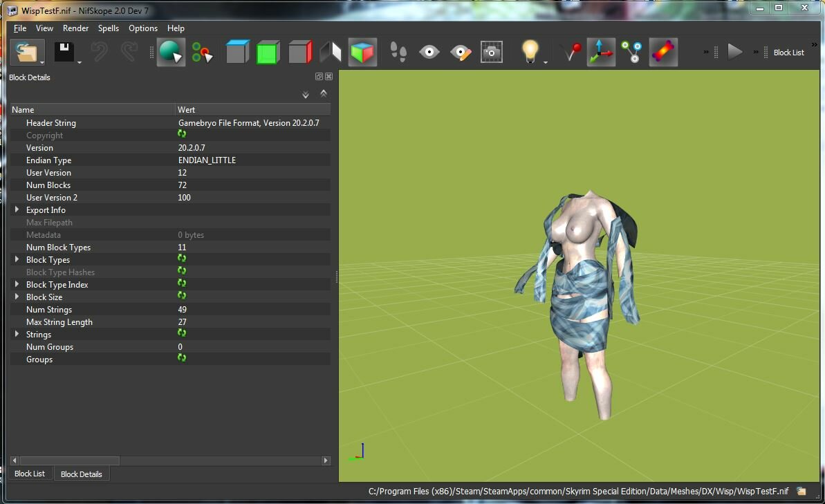
Task: Open toolbar overflow chevron before Block List
Action: [x=756, y=52]
